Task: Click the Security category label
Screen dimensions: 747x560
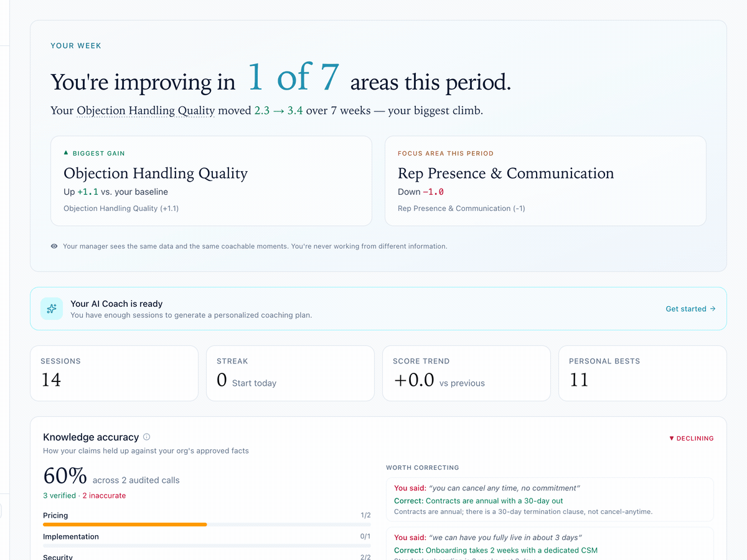Action: (x=58, y=557)
